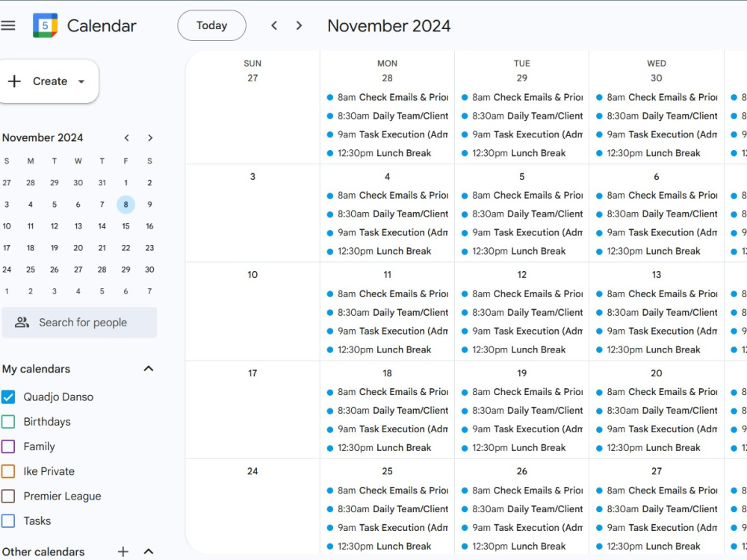Open the main menu hamburger icon

(8, 25)
